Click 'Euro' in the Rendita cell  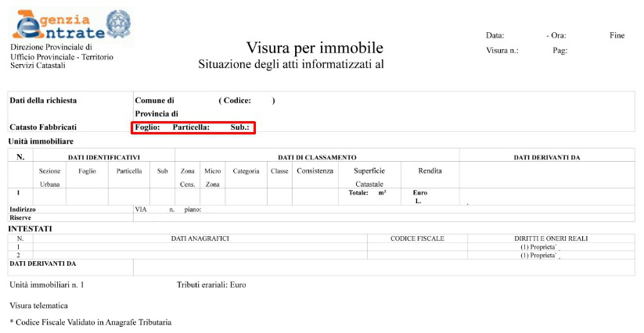click(420, 192)
